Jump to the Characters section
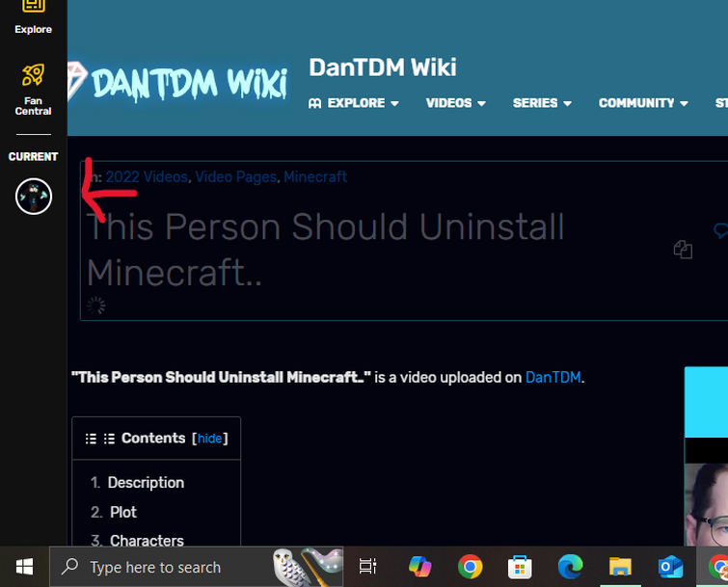This screenshot has height=587, width=728. (147, 541)
